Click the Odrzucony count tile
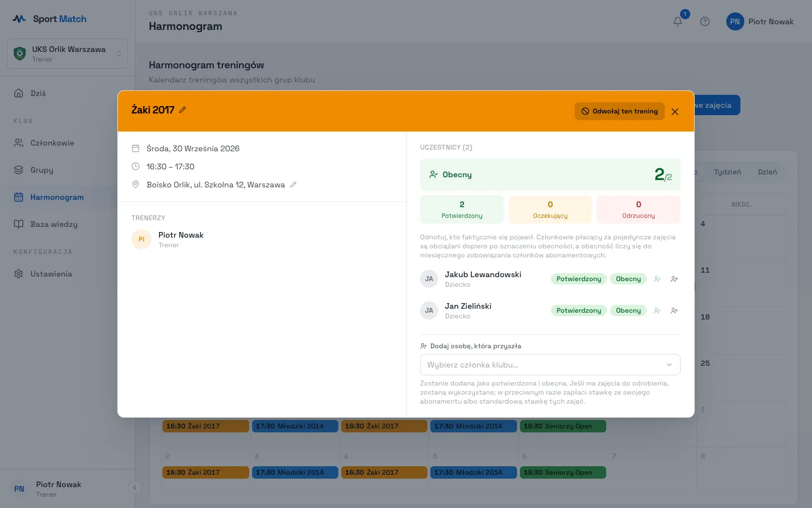Image resolution: width=812 pixels, height=508 pixels. point(638,209)
